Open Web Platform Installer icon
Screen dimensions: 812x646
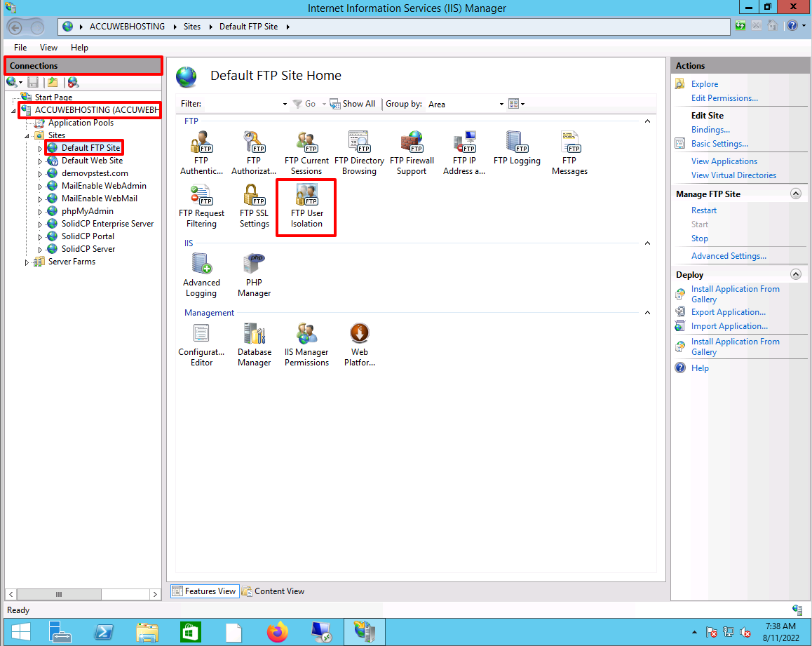pos(360,345)
